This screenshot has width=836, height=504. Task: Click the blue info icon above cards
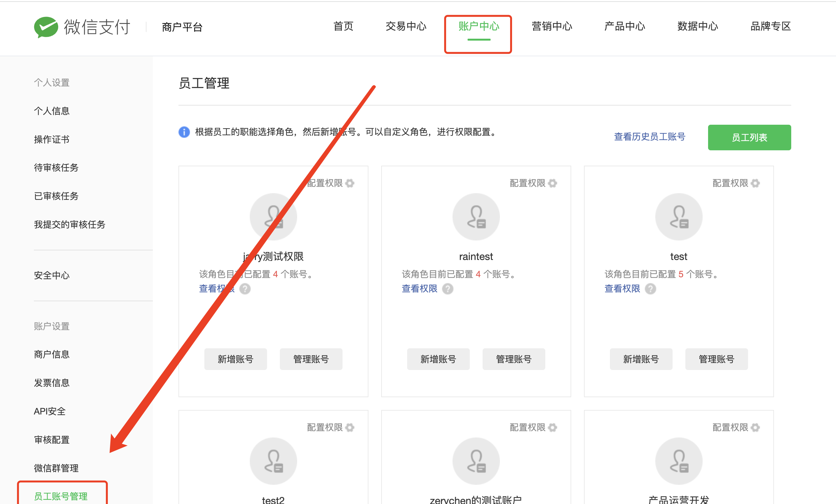(184, 132)
